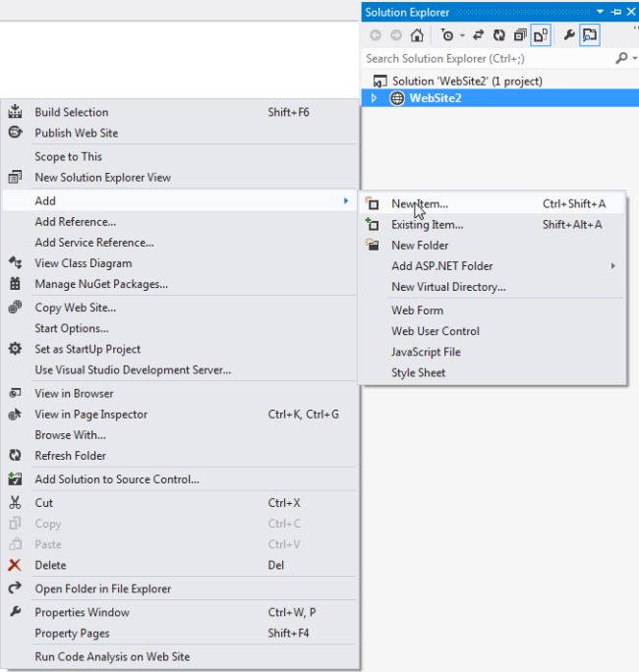639x672 pixels.
Task: Click the Cut scissors icon
Action: tap(15, 502)
